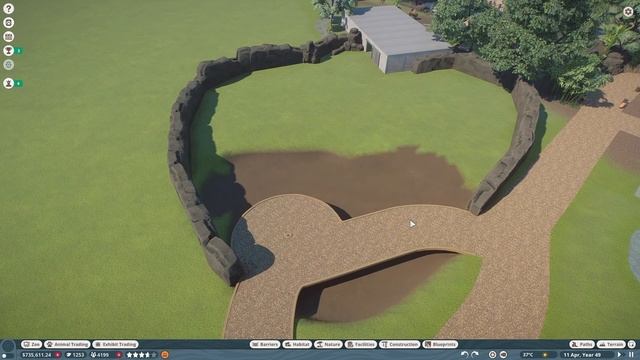The width and height of the screenshot is (640, 360).
Task: Open the Construction tab
Action: coord(400,344)
